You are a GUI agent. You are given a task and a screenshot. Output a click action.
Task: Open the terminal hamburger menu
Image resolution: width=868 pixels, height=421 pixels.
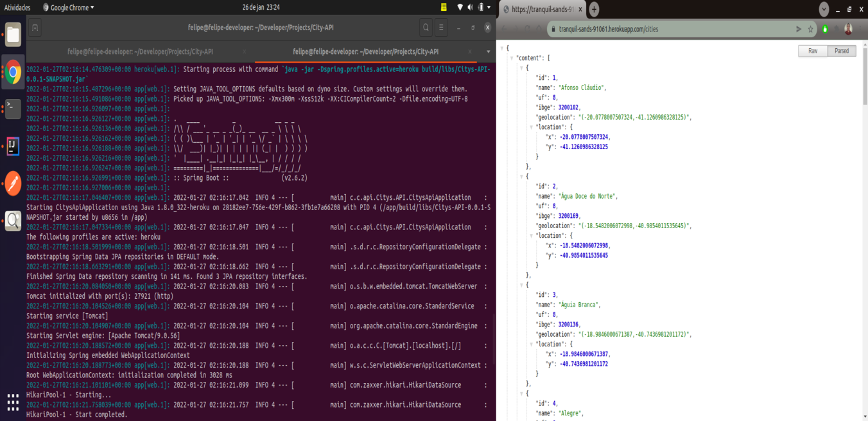(442, 28)
